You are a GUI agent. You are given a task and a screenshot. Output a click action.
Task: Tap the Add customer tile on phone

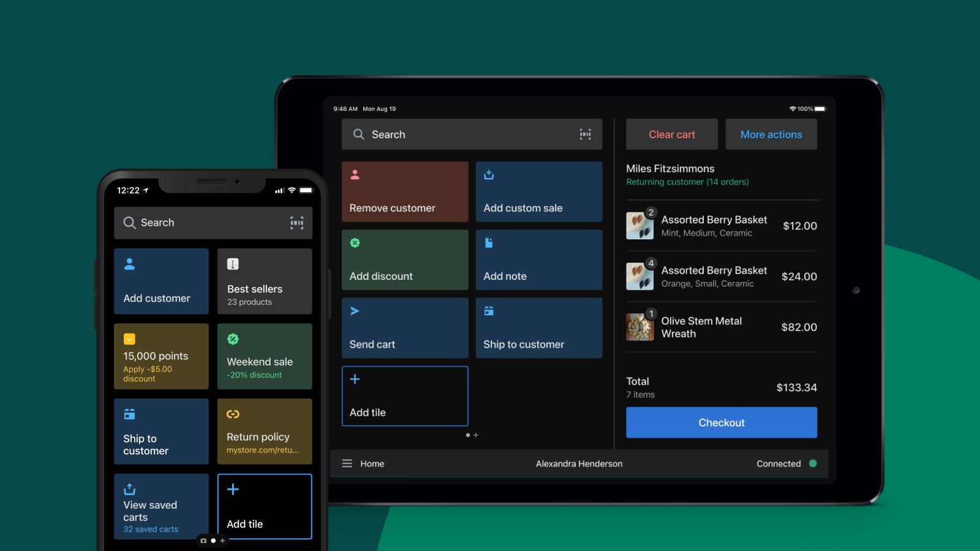(161, 281)
